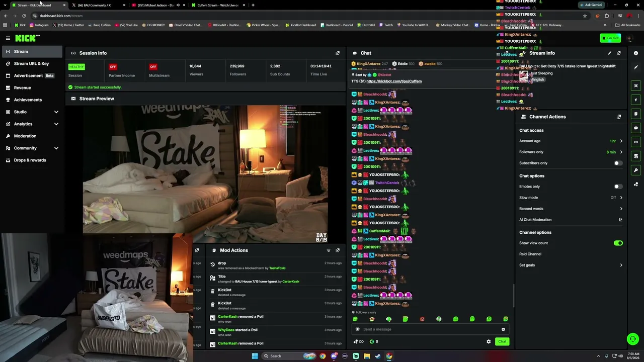Switch to Michael Jackson YouTube tab

(x=158, y=5)
